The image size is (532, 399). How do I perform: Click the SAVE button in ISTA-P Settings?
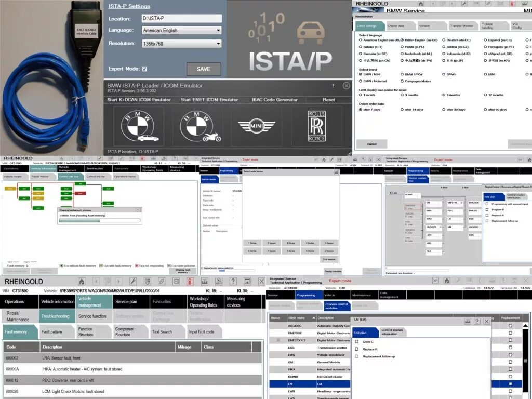click(x=204, y=69)
